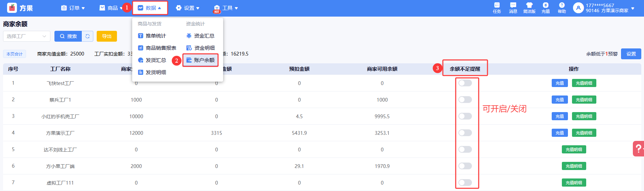
Task: Click the 发货汇总 pie icon
Action: pos(141,60)
